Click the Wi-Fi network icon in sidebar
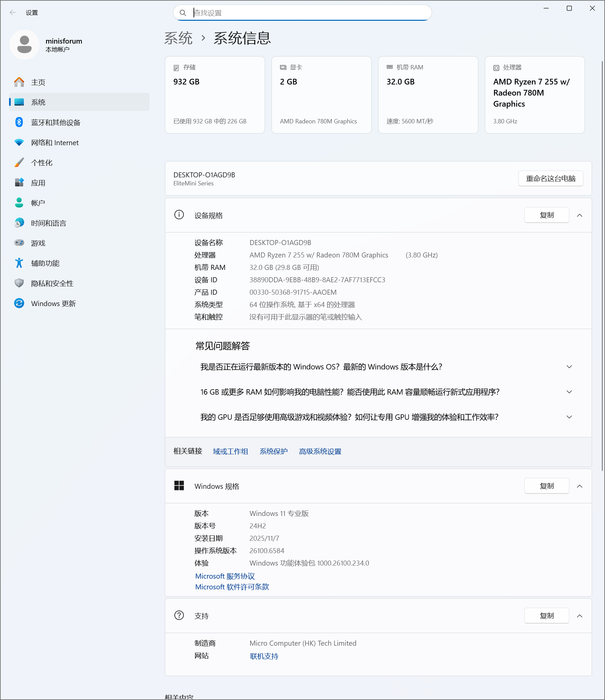 (x=19, y=142)
